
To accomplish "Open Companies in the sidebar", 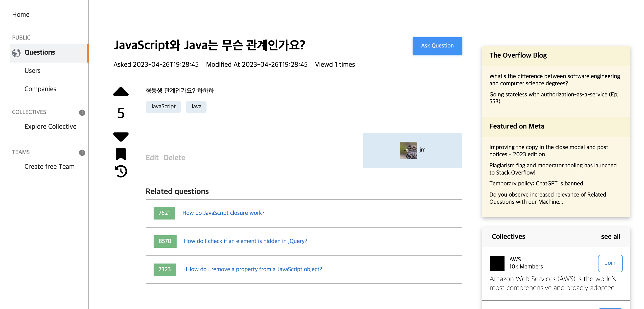I will (x=40, y=89).
